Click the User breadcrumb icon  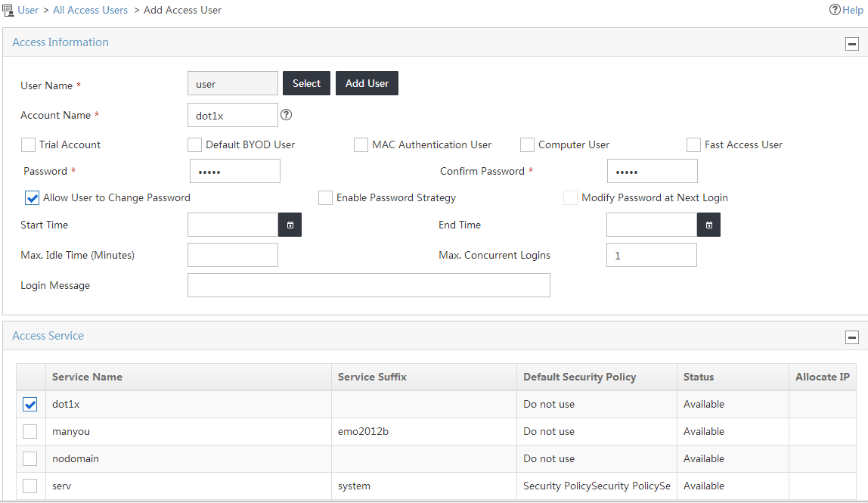point(8,10)
